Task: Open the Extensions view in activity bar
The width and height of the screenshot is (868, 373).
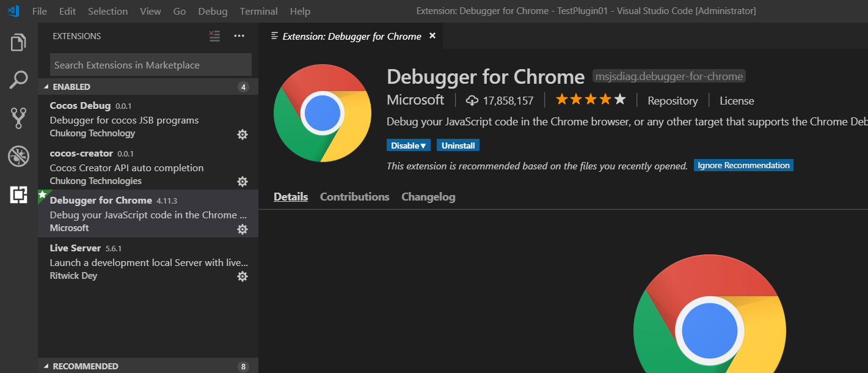Action: pyautogui.click(x=18, y=194)
